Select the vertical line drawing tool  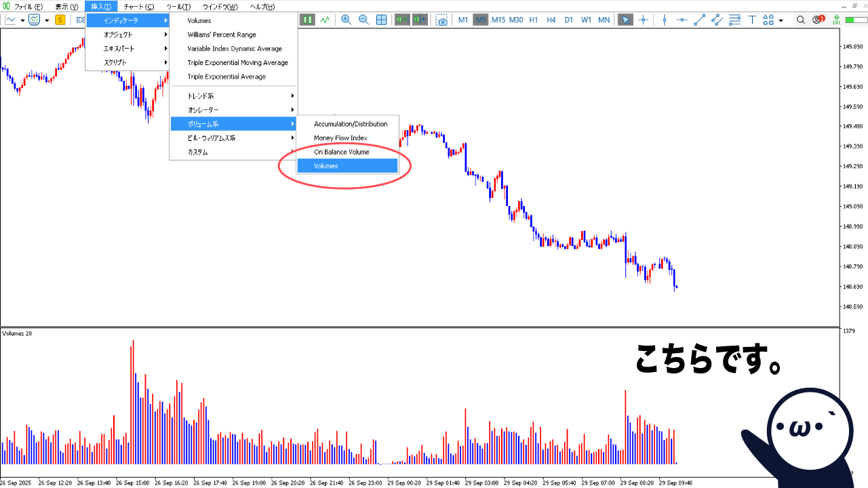pyautogui.click(x=665, y=20)
